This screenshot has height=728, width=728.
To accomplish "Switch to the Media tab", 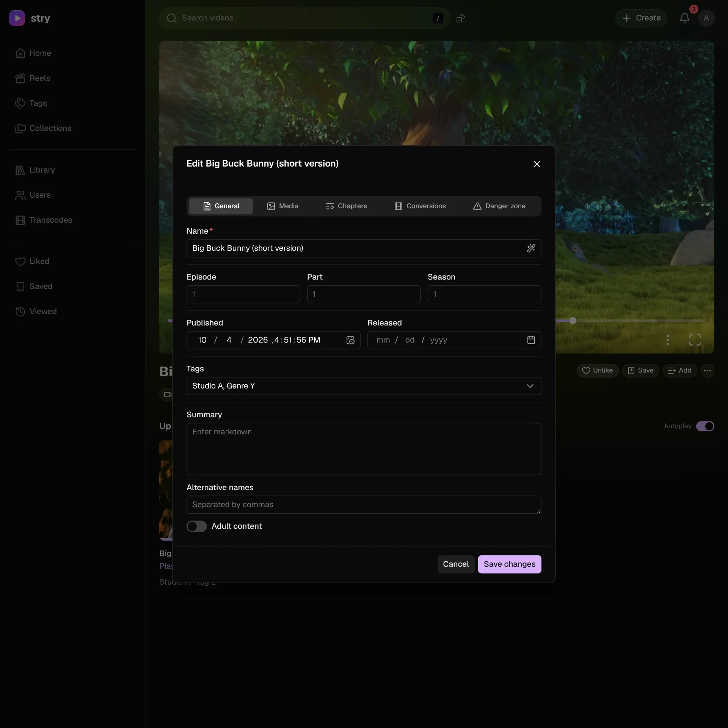I will pos(283,206).
